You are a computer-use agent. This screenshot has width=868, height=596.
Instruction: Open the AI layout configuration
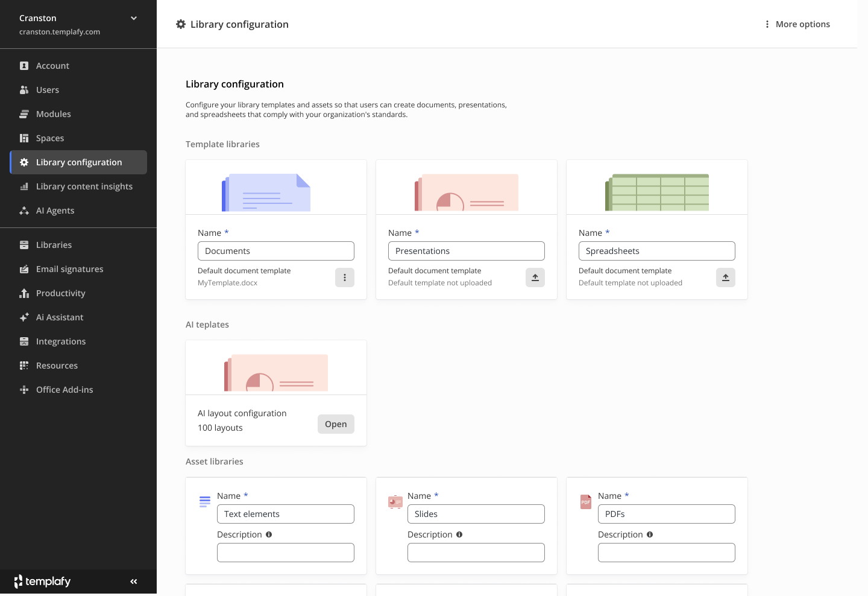[336, 424]
